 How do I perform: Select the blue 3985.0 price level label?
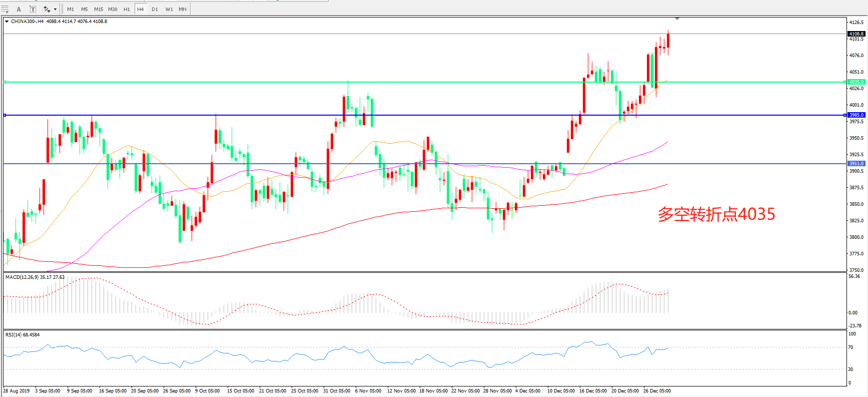click(856, 115)
